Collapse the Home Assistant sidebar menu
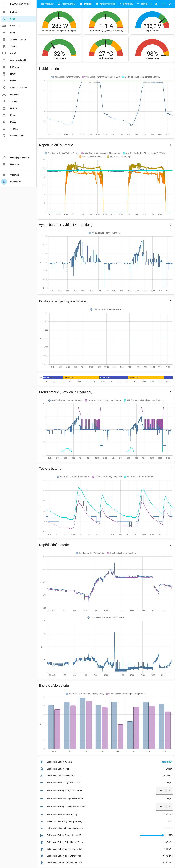Viewport: 175px width, 868px height. (4, 4)
